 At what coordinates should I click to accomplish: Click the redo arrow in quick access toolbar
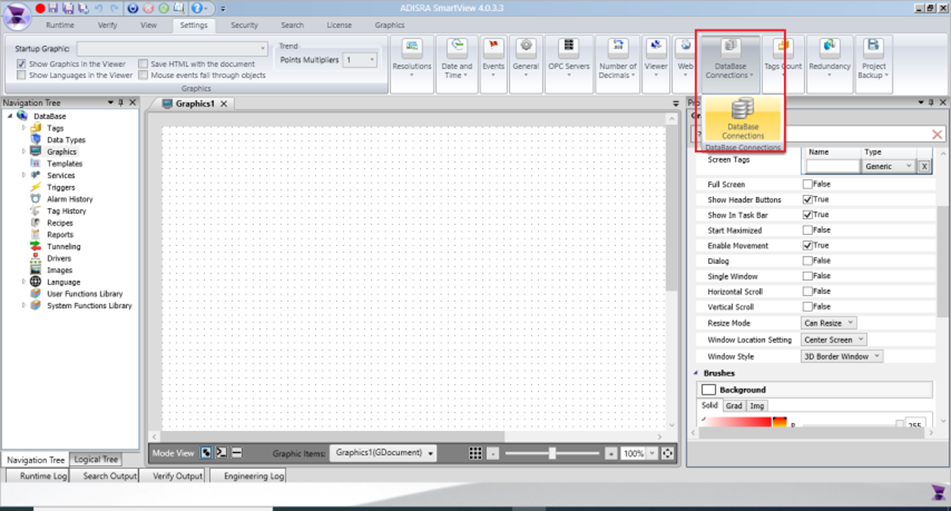click(x=114, y=8)
